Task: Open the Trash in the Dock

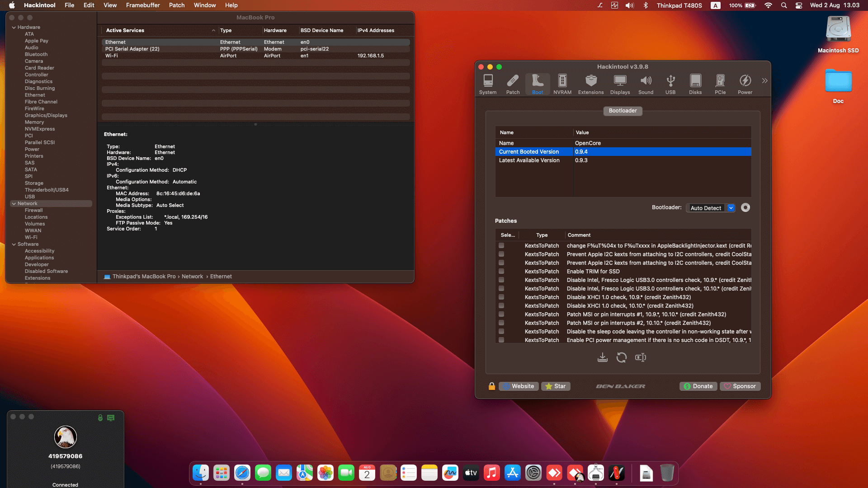Action: tap(667, 473)
